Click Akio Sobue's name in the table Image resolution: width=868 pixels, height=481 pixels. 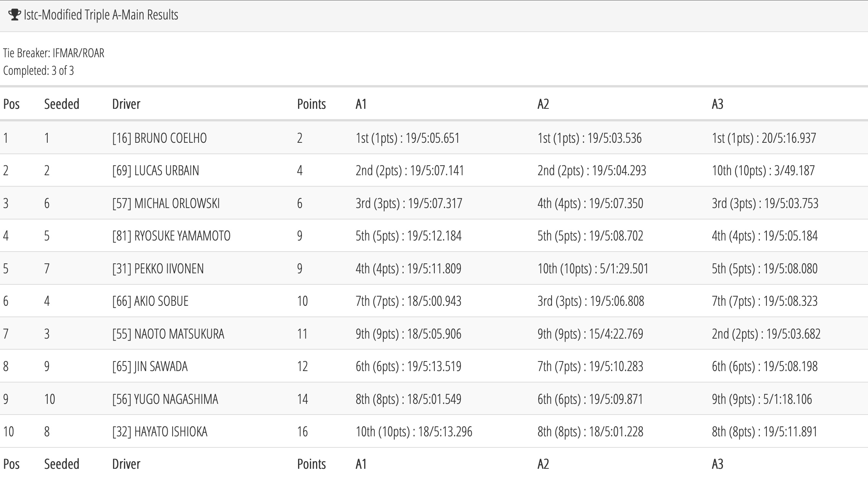click(x=150, y=301)
